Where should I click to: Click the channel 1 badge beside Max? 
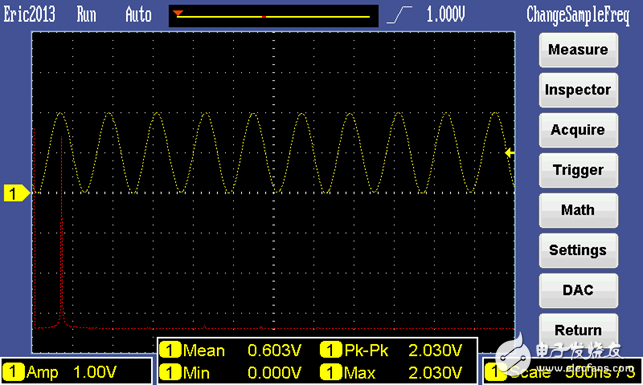(x=331, y=373)
